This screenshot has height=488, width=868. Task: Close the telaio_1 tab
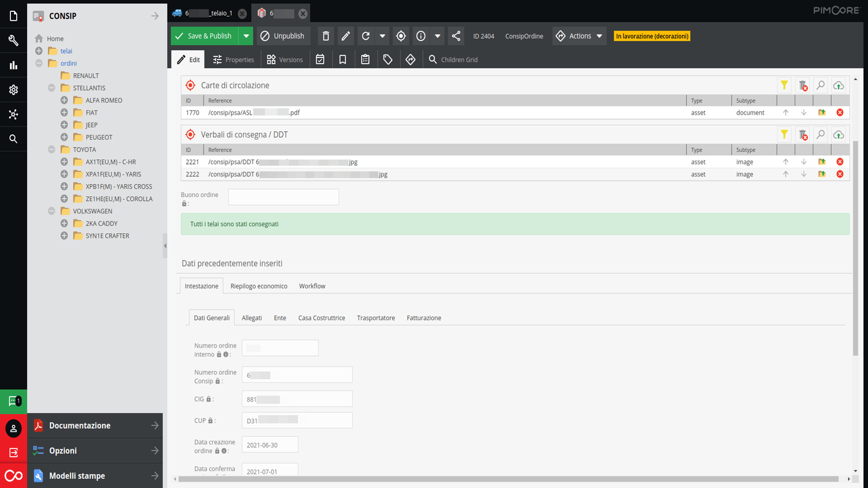242,14
